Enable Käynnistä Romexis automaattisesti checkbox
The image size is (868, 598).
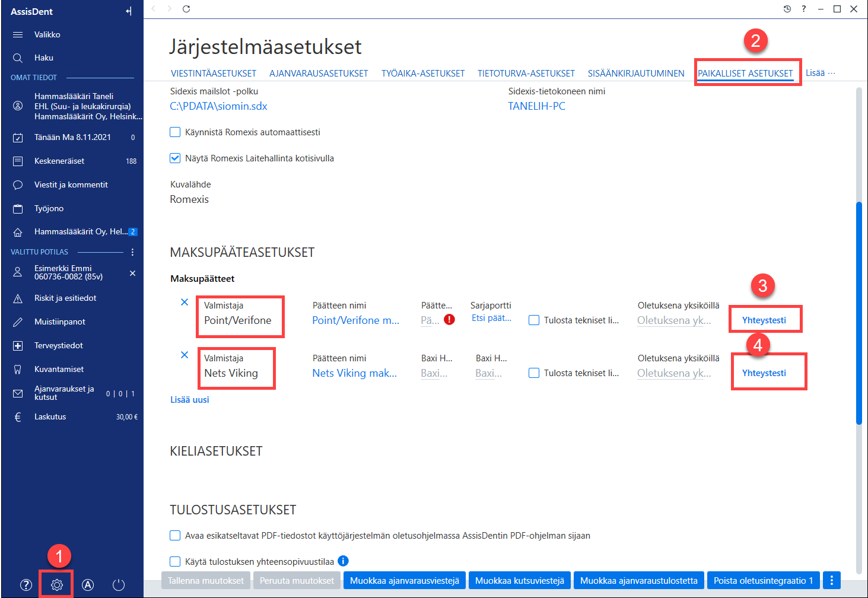coord(175,132)
